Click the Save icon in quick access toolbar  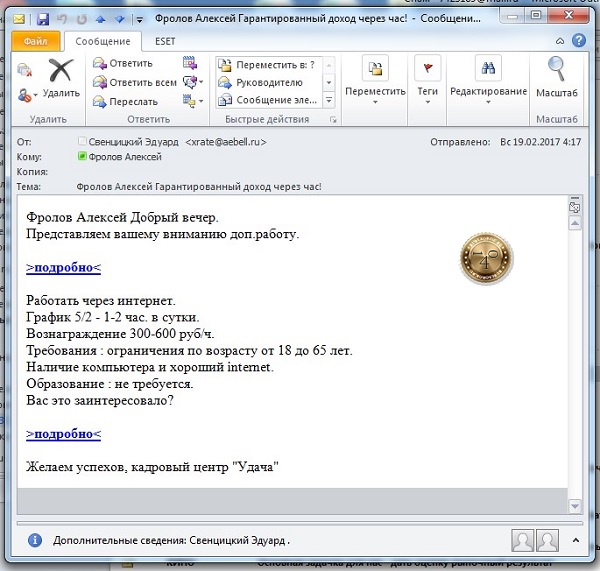pyautogui.click(x=42, y=19)
